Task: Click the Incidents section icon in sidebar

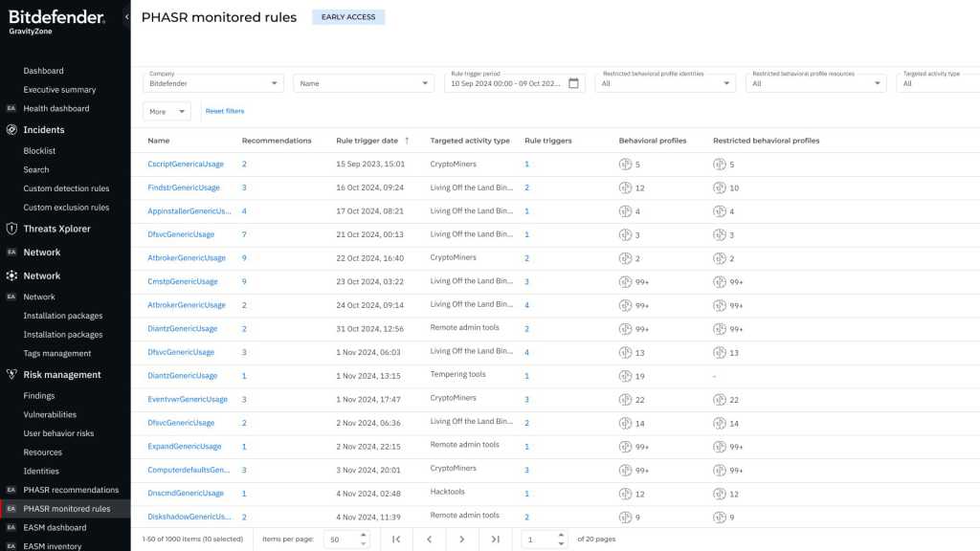Action: click(11, 130)
